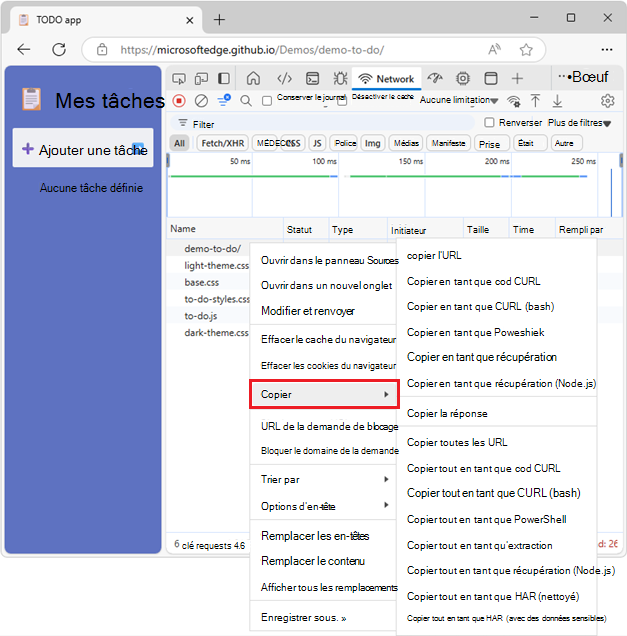627x636 pixels.
Task: Add more tools with plus icon
Action: click(x=517, y=78)
